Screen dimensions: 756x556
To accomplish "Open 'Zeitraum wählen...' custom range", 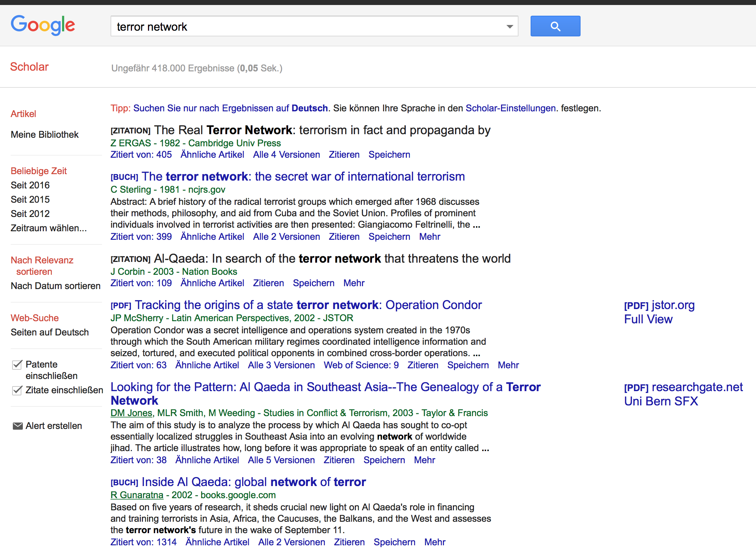I will 48,228.
